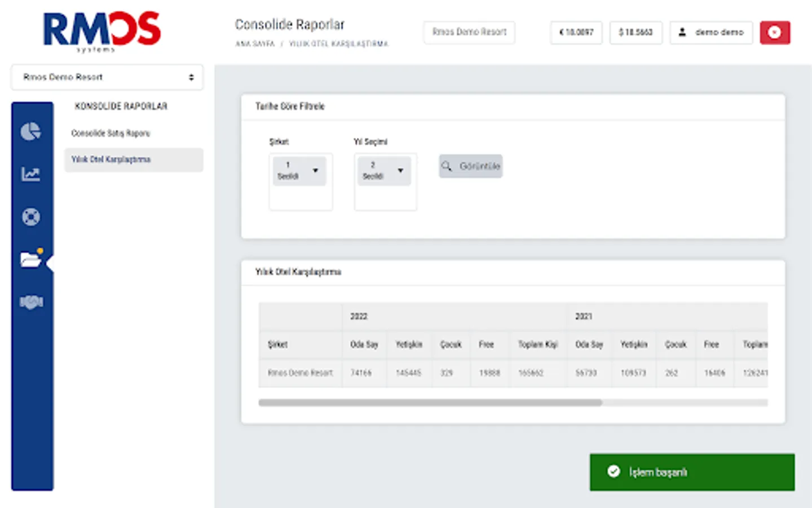This screenshot has height=508, width=812.
Task: Click the 2021 Oda Say column header
Action: click(x=589, y=344)
